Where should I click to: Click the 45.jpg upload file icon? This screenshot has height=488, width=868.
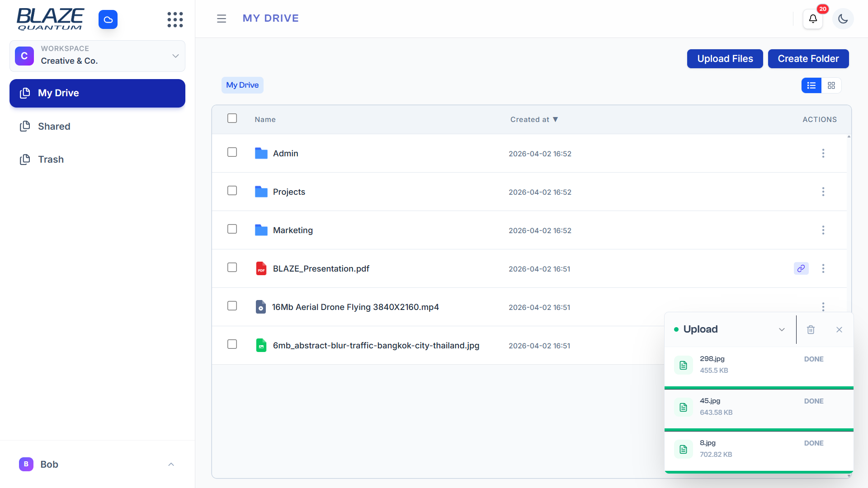pyautogui.click(x=684, y=407)
